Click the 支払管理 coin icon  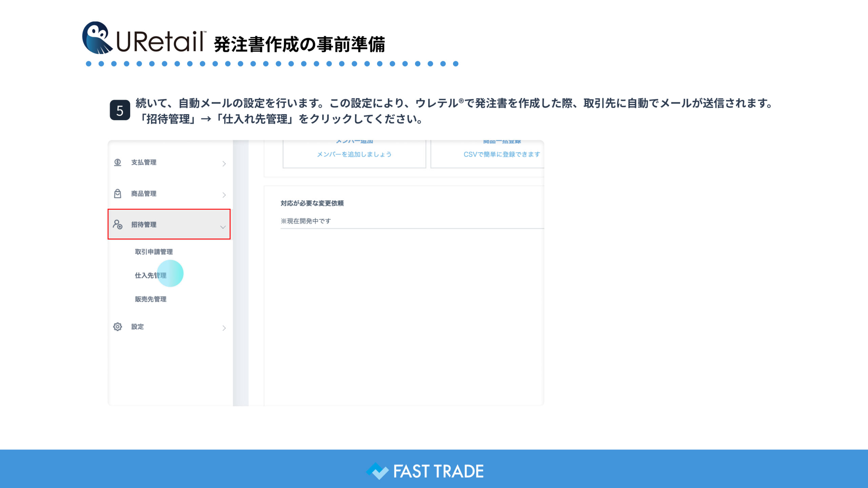point(117,162)
